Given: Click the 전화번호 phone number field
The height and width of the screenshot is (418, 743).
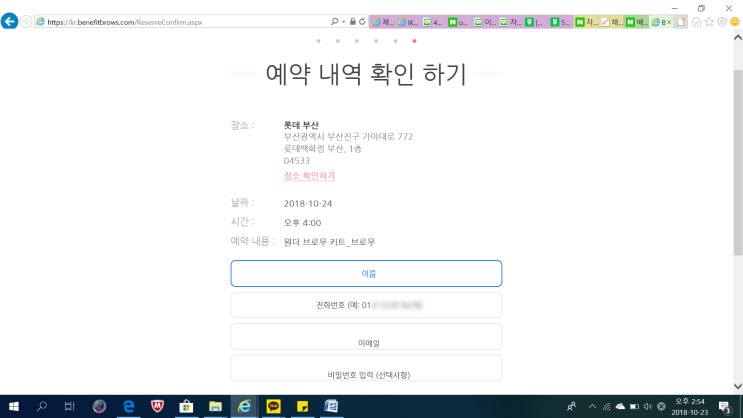Looking at the screenshot, I should (x=366, y=305).
